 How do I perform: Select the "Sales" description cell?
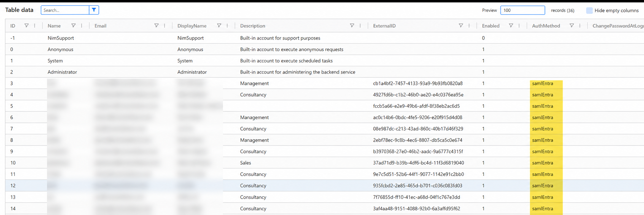point(246,163)
